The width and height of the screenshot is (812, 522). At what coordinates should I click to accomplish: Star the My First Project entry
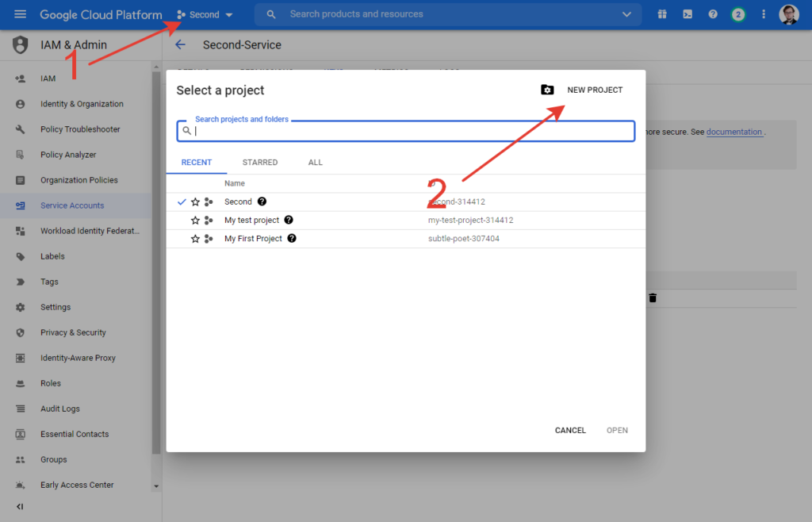tap(195, 239)
